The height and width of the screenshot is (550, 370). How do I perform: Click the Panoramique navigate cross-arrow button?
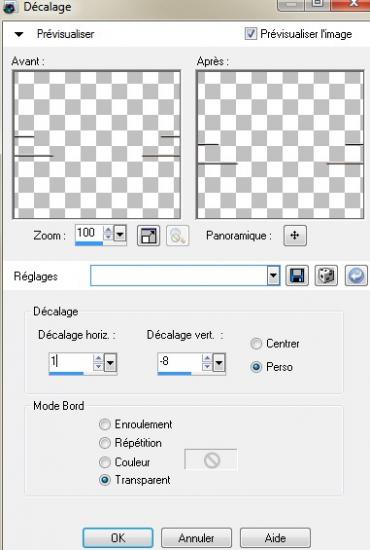point(295,235)
